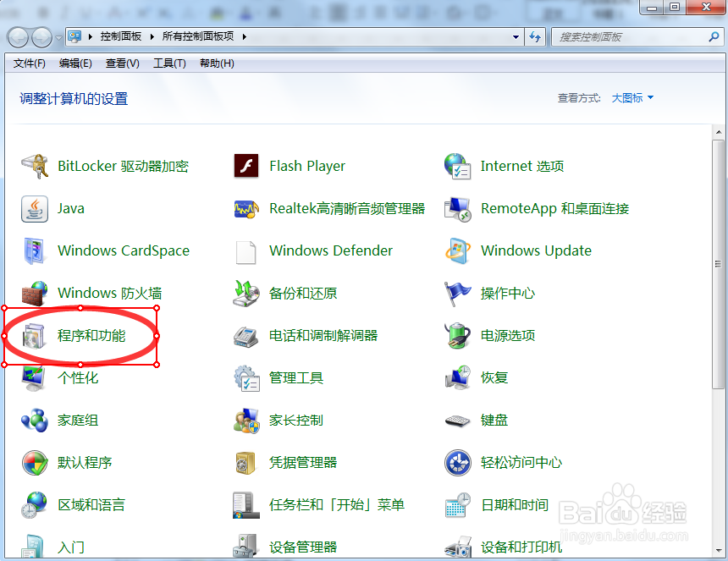Refresh the control panel view
This screenshot has height=561, width=728.
(x=535, y=37)
